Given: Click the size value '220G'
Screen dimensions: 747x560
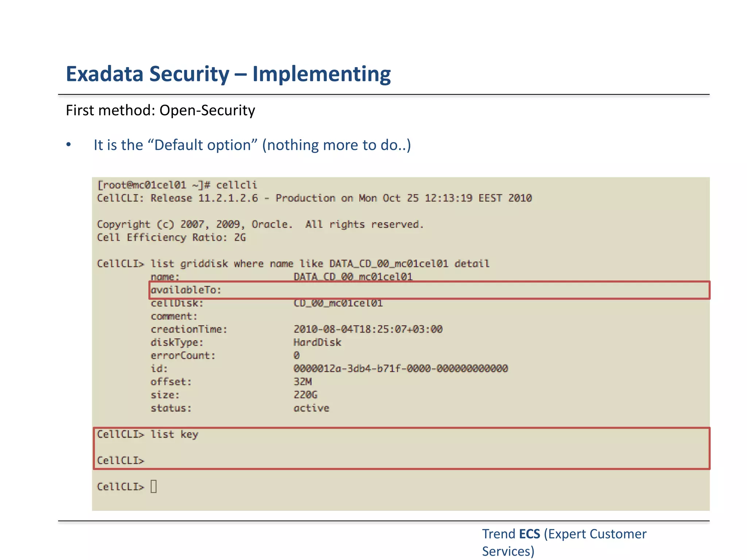Looking at the screenshot, I should tap(306, 395).
